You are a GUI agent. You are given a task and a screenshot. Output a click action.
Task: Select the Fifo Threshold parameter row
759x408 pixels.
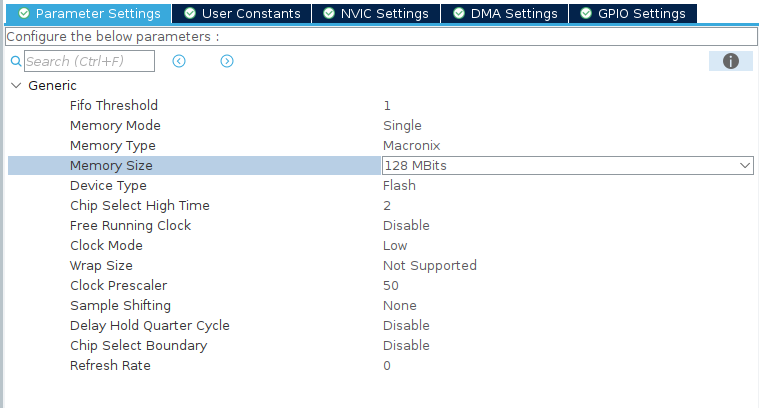click(114, 105)
